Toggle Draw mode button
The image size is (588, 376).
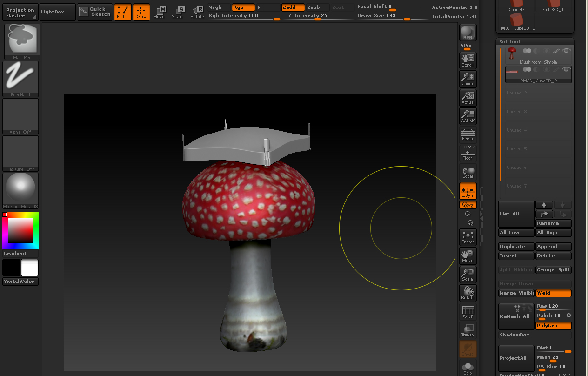(x=141, y=12)
